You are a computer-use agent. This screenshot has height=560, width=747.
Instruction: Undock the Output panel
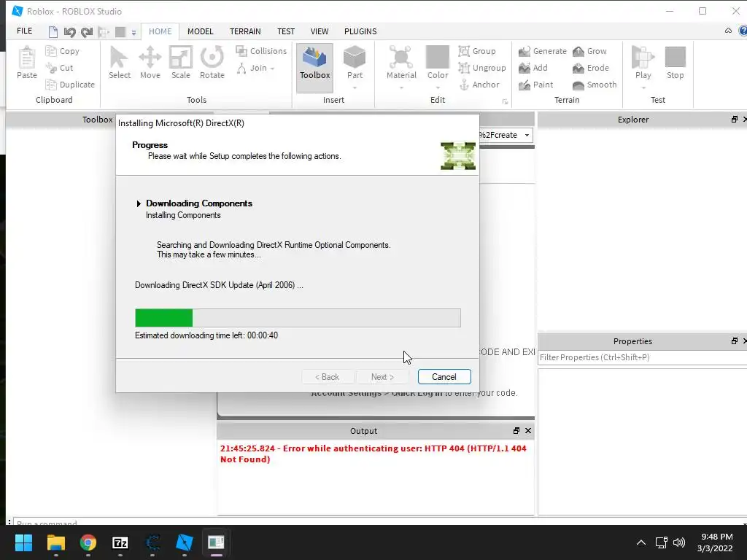[x=516, y=430]
